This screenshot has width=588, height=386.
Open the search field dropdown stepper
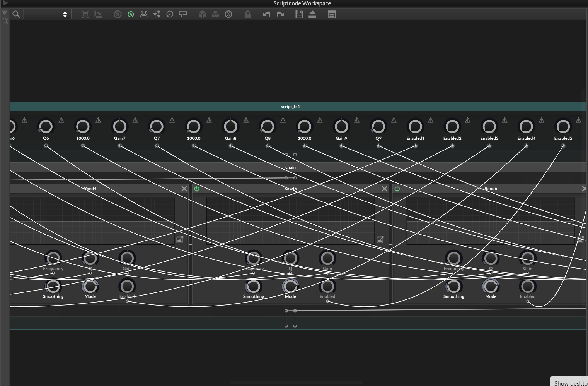click(65, 14)
